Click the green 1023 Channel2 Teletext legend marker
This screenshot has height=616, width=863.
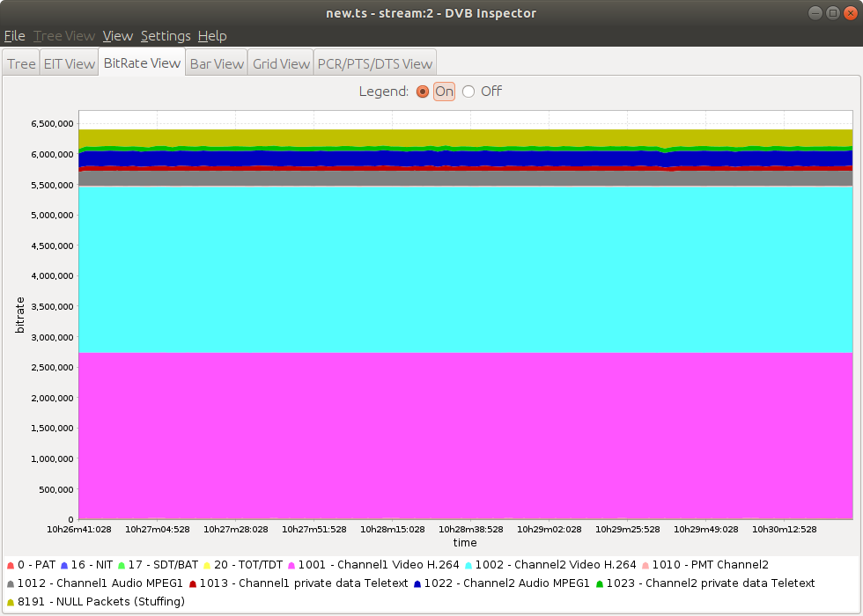[x=600, y=584]
